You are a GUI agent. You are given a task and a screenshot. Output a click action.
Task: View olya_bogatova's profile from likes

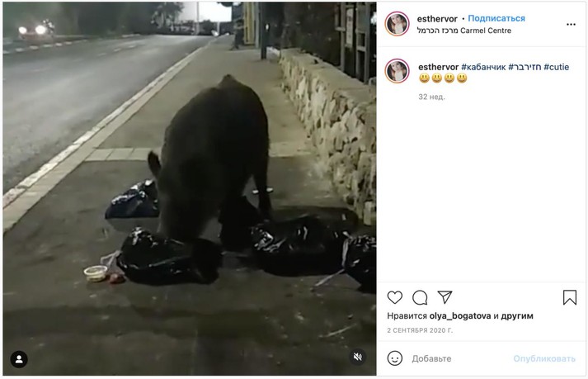[459, 316]
